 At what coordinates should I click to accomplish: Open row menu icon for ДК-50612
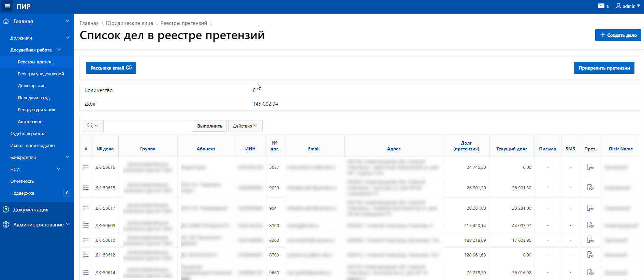[x=86, y=255]
